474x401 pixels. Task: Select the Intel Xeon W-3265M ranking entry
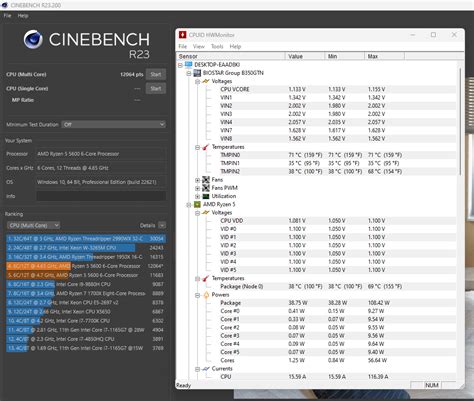tap(85, 248)
